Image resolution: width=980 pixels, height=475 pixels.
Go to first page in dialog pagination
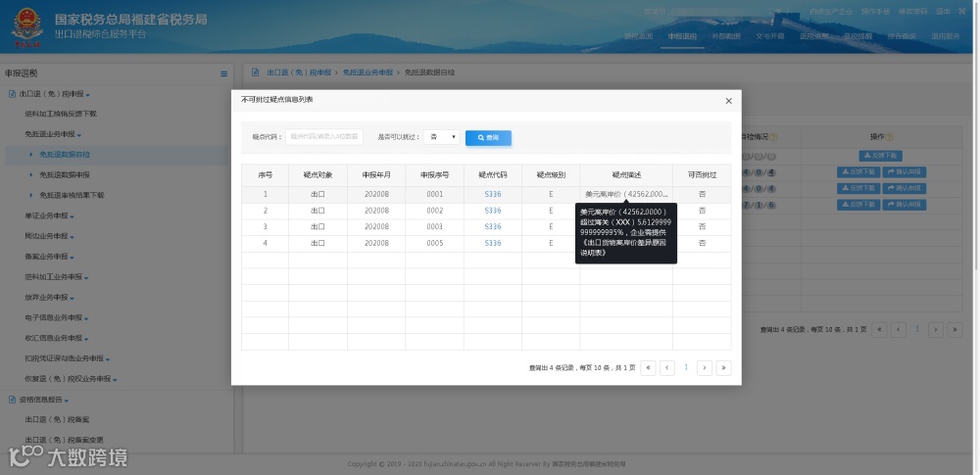648,368
